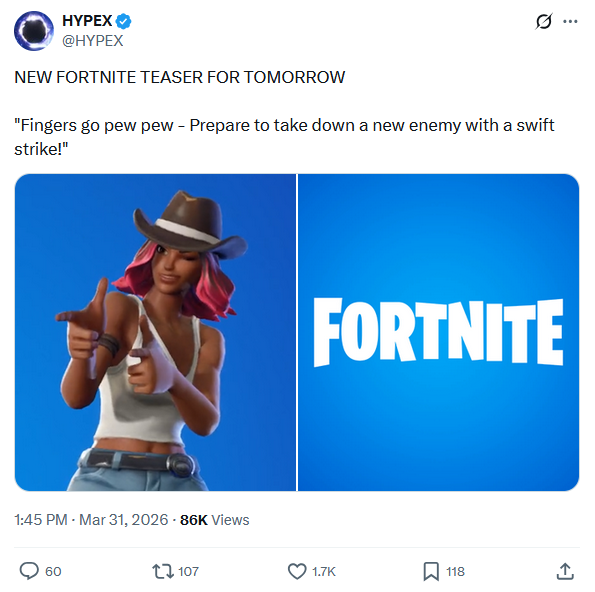The height and width of the screenshot is (592, 595).
Task: Open the cowgirl finger-guns teaser image
Action: [x=155, y=332]
